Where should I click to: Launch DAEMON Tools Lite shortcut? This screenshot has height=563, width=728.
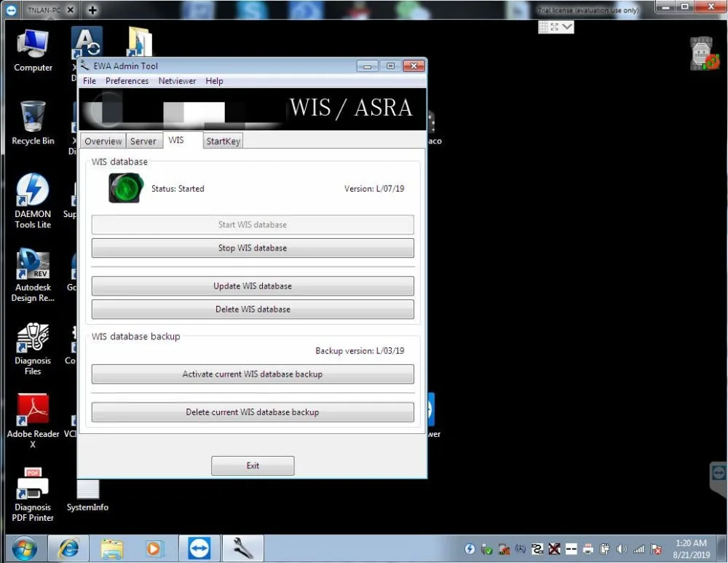pyautogui.click(x=33, y=201)
